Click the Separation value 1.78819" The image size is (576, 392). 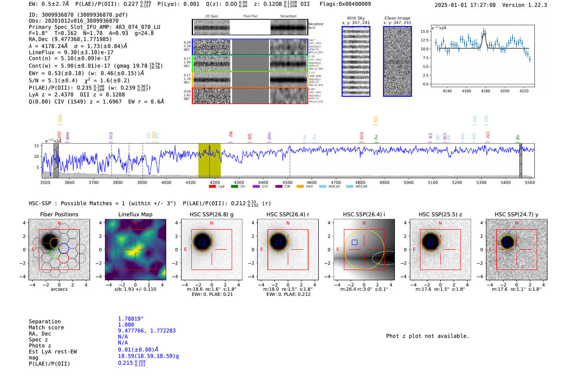pos(131,319)
